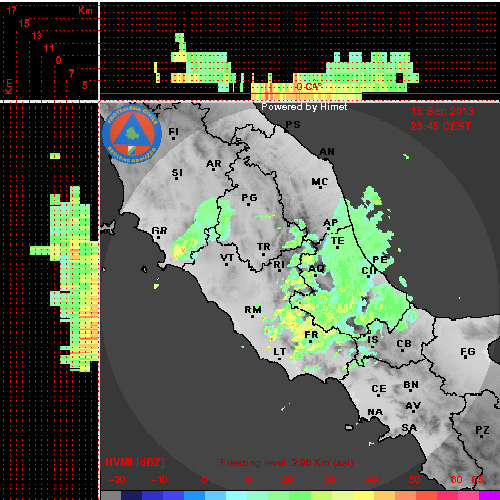Screen dimensions: 500x500
Task: Click the Powered by Himet text
Action: [304, 107]
